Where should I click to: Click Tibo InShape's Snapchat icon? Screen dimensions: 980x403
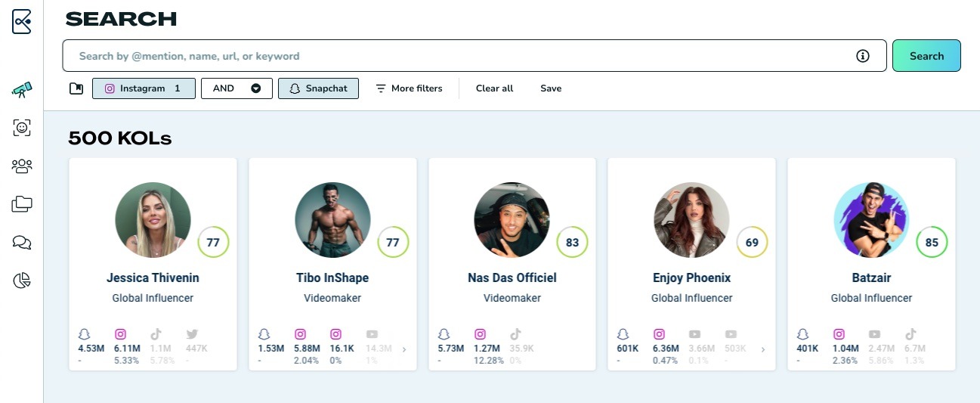pos(264,333)
